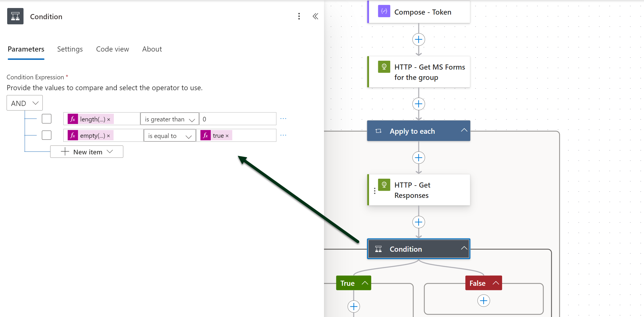644x317 pixels.
Task: Check the empty(...) condition row checkbox
Action: [46, 135]
